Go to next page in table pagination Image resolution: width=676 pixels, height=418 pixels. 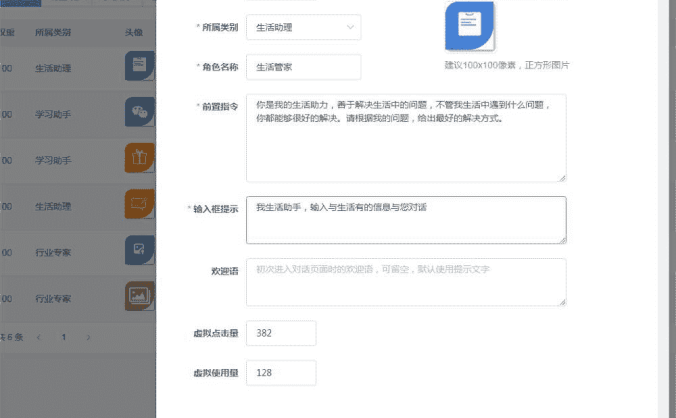(x=88, y=337)
